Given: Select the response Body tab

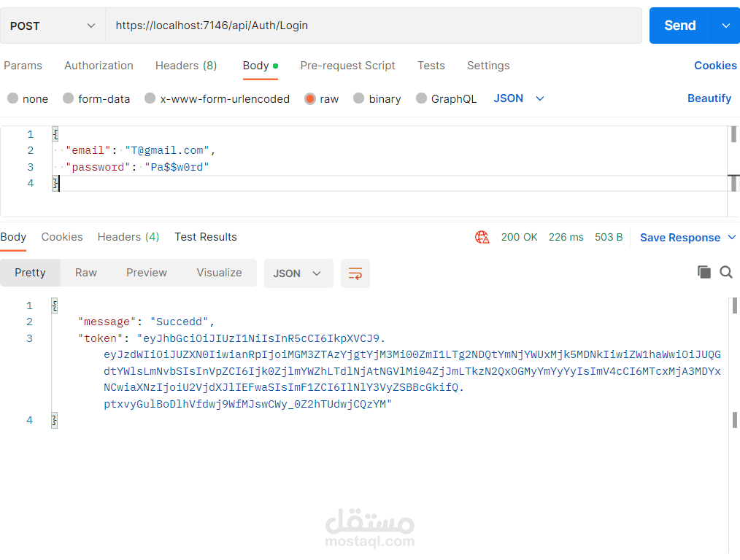Looking at the screenshot, I should 13,237.
